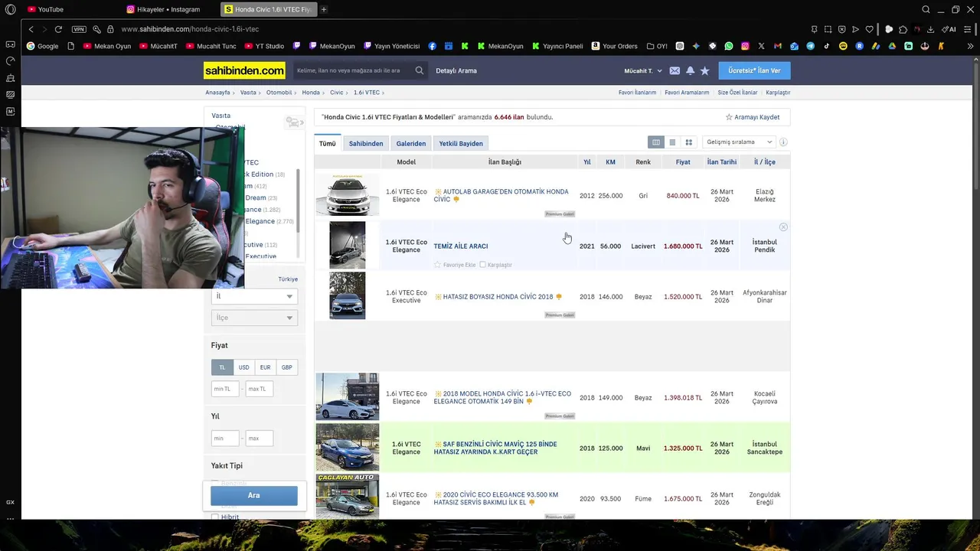Sort listings by the Fiyat column
Image resolution: width=980 pixels, height=551 pixels.
click(683, 162)
